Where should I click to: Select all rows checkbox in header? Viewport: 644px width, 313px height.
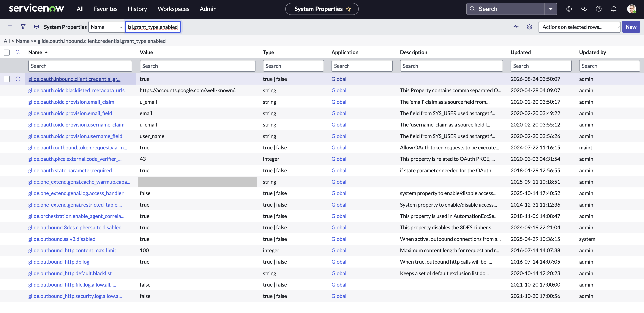pos(7,53)
